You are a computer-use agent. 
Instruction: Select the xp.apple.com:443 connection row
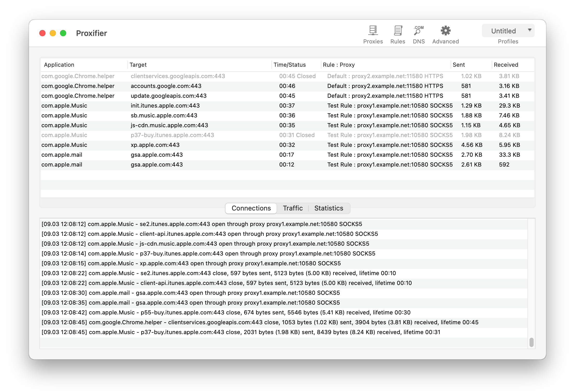coord(155,145)
